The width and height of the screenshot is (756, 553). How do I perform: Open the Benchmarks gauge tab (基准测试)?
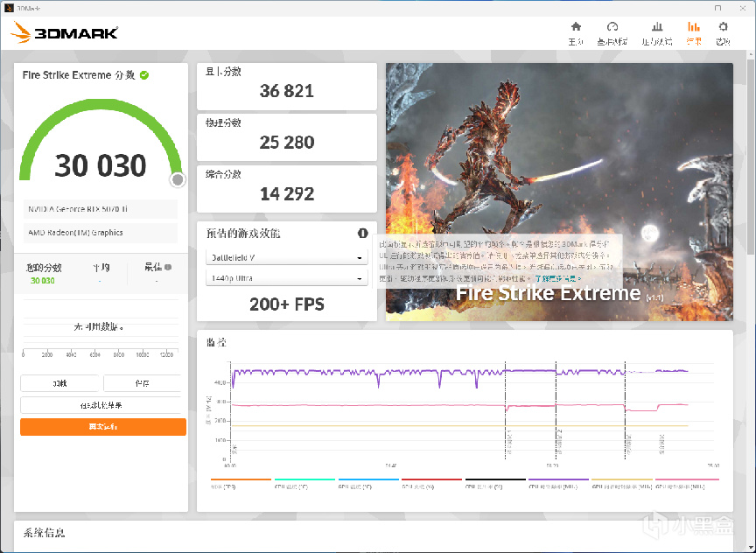(x=612, y=33)
